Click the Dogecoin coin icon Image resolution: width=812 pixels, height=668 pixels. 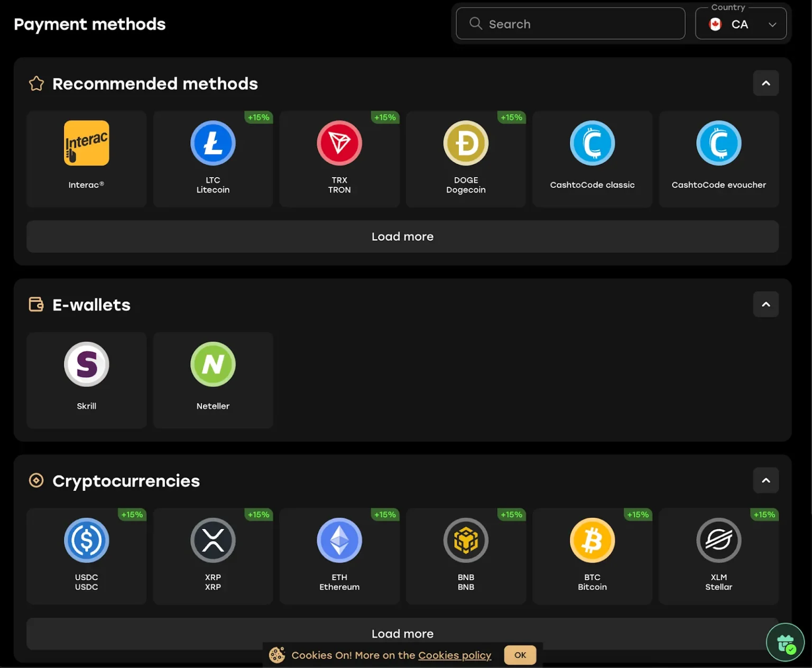465,143
